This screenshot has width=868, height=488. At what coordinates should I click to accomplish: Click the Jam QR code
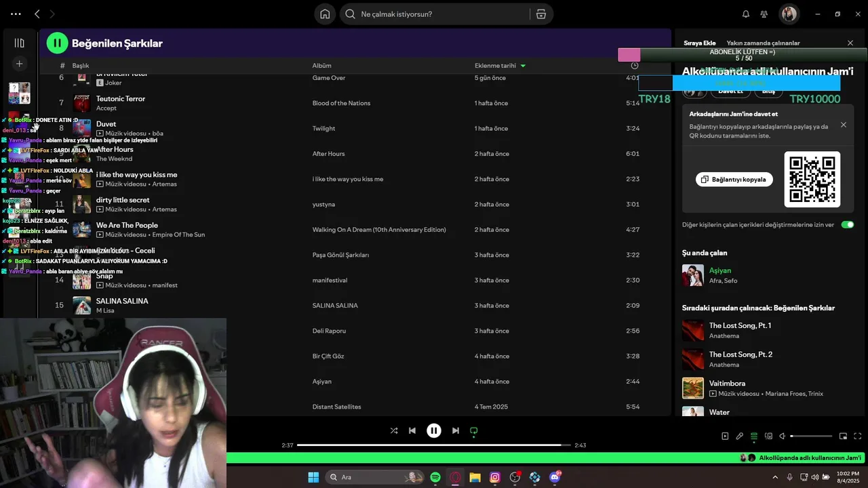click(812, 180)
